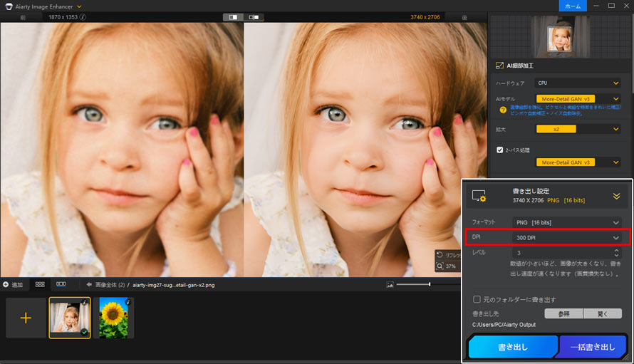
Task: Select the sunflower thumbnail
Action: (x=113, y=318)
